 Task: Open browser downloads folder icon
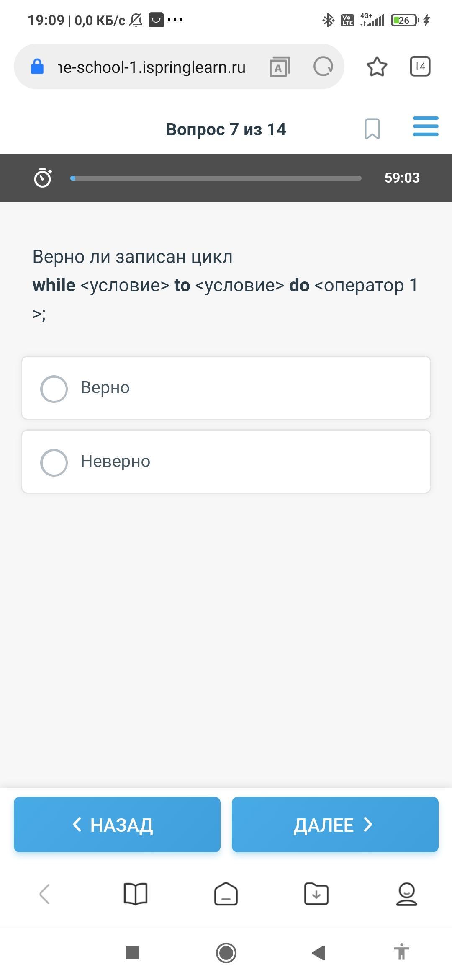click(316, 894)
